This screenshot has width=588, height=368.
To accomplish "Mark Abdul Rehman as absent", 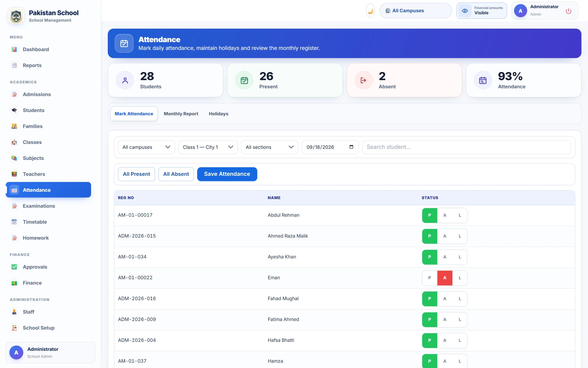I will [445, 215].
